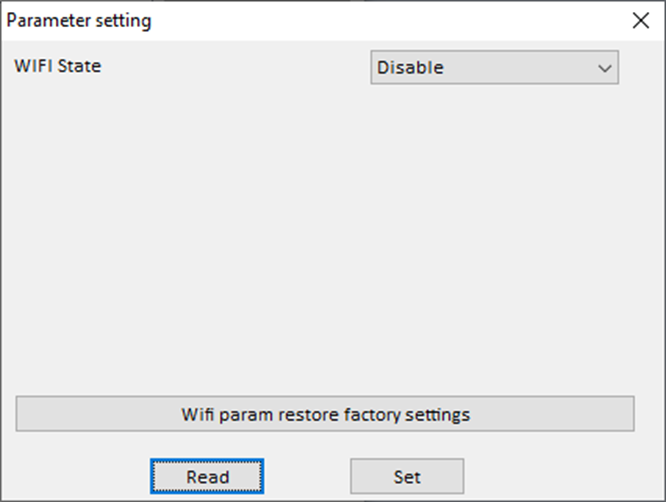666x502 pixels.
Task: Click the down arrow beside Disable
Action: [604, 68]
